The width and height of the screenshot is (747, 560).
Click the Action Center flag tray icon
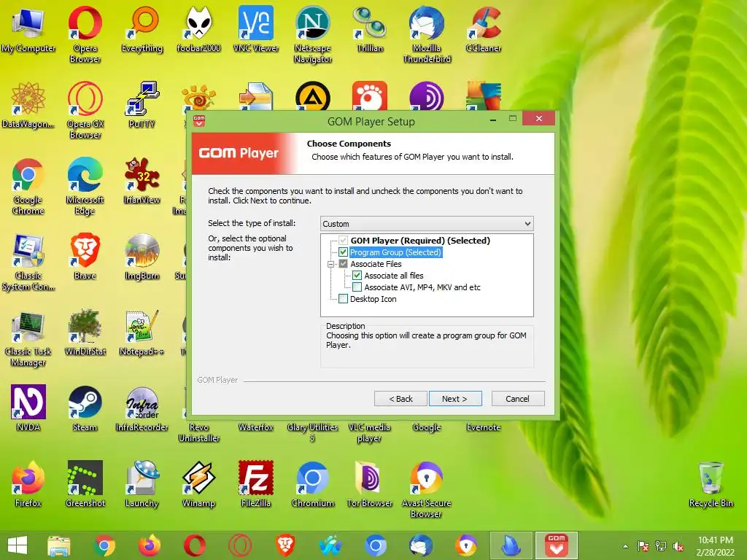pyautogui.click(x=643, y=546)
